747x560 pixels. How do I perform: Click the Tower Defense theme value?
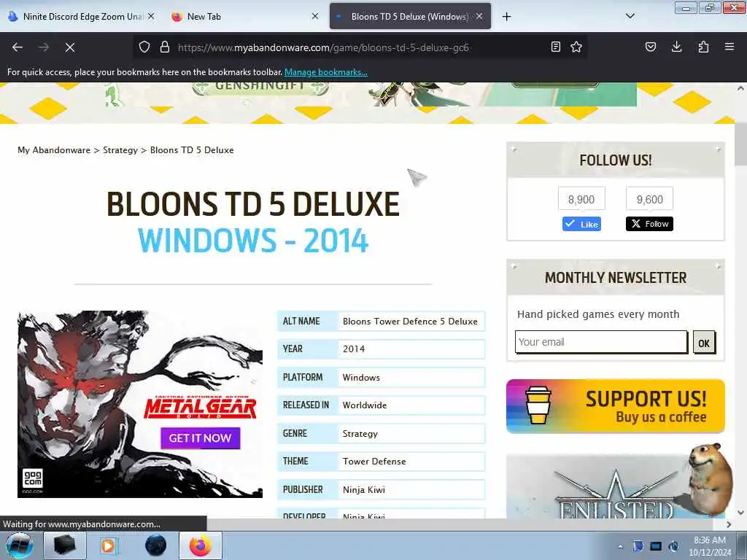tap(374, 462)
